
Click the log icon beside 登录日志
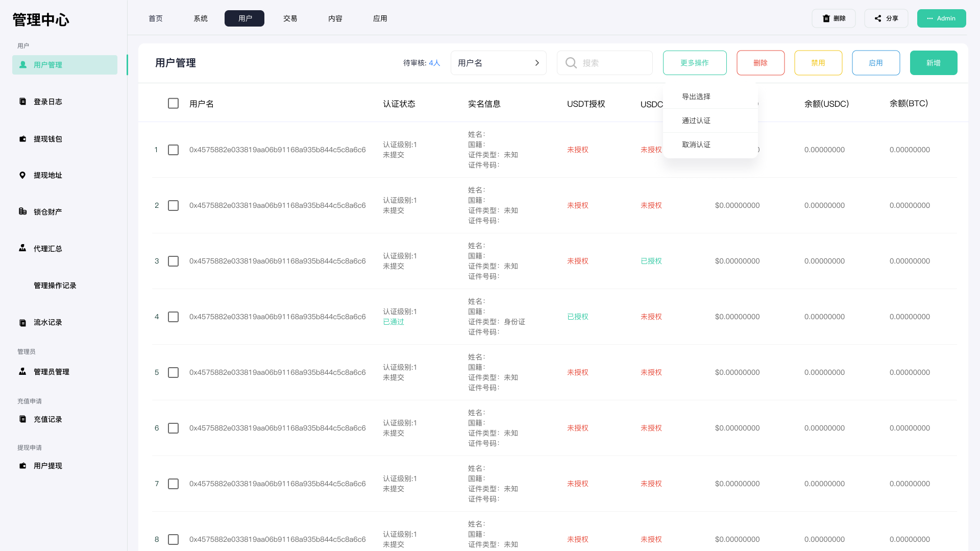point(22,102)
